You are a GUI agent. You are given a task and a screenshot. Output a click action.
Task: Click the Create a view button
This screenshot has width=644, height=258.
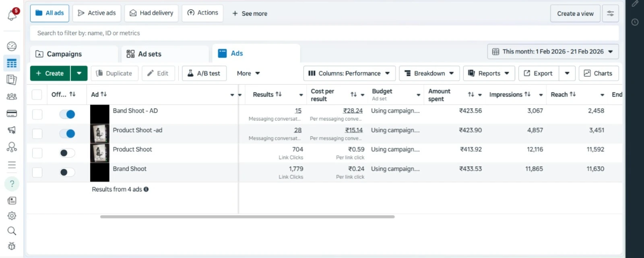click(x=575, y=13)
